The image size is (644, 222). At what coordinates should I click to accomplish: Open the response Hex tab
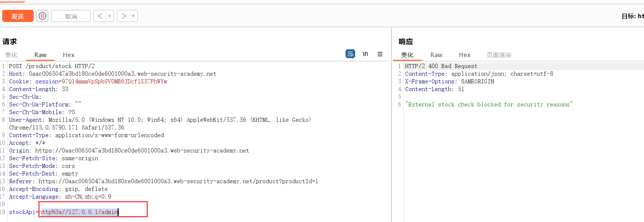pos(464,55)
